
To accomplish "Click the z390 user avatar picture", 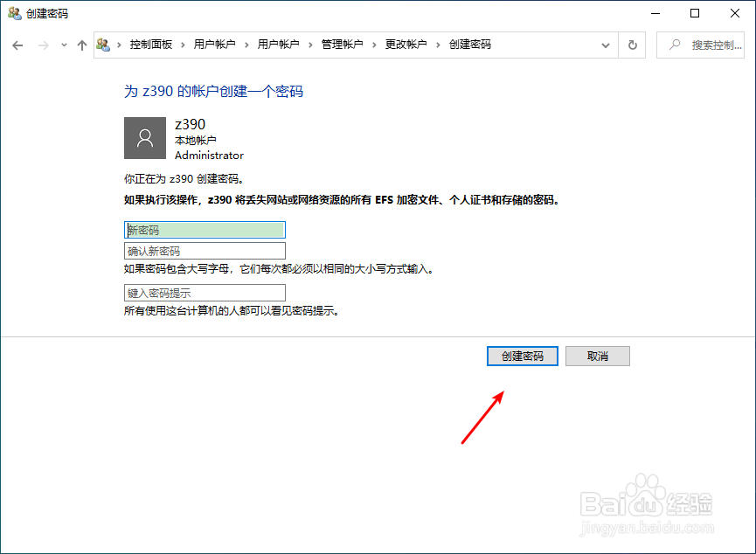I will coord(145,138).
